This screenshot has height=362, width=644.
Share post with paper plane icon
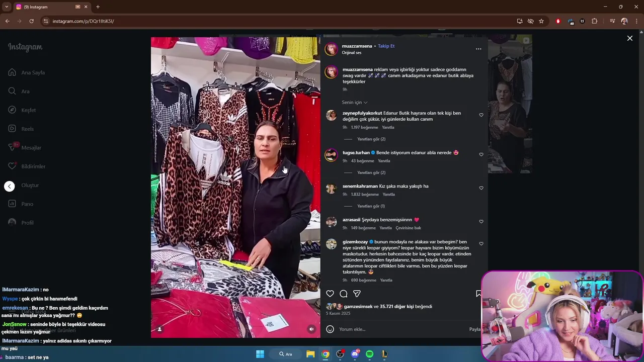[x=357, y=294]
